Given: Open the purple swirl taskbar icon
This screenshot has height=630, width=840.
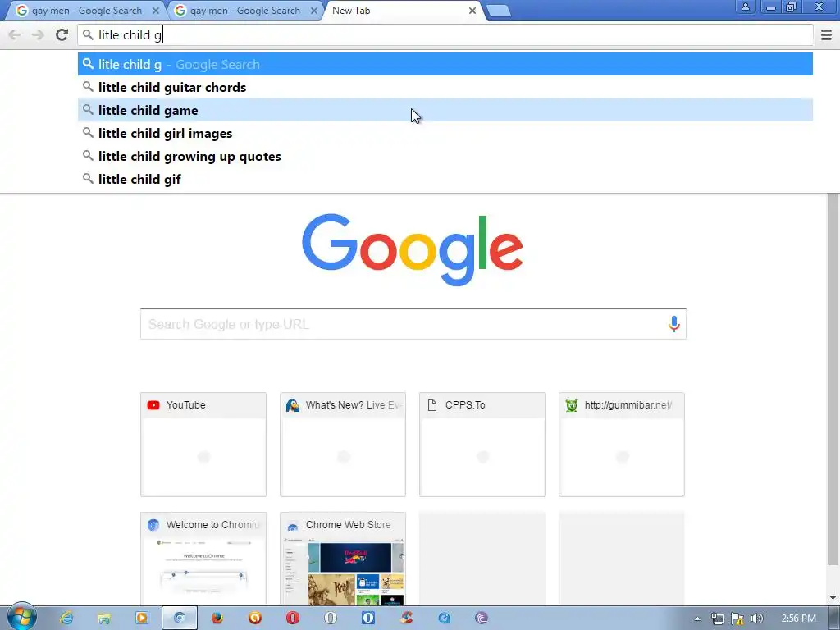Looking at the screenshot, I should click(x=481, y=619).
